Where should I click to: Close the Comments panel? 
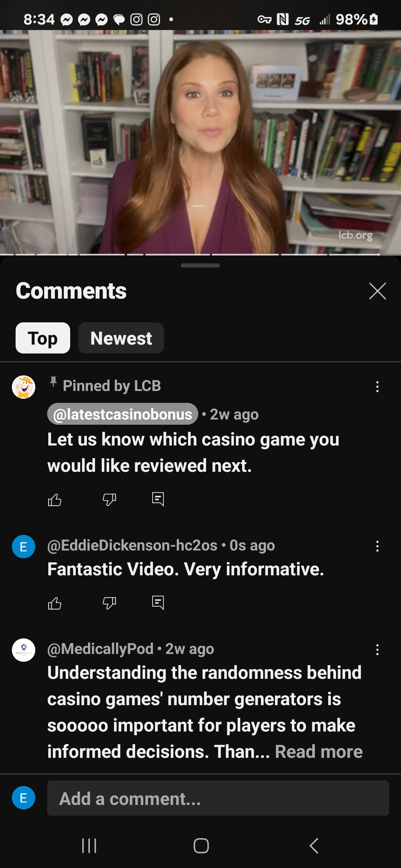point(378,291)
